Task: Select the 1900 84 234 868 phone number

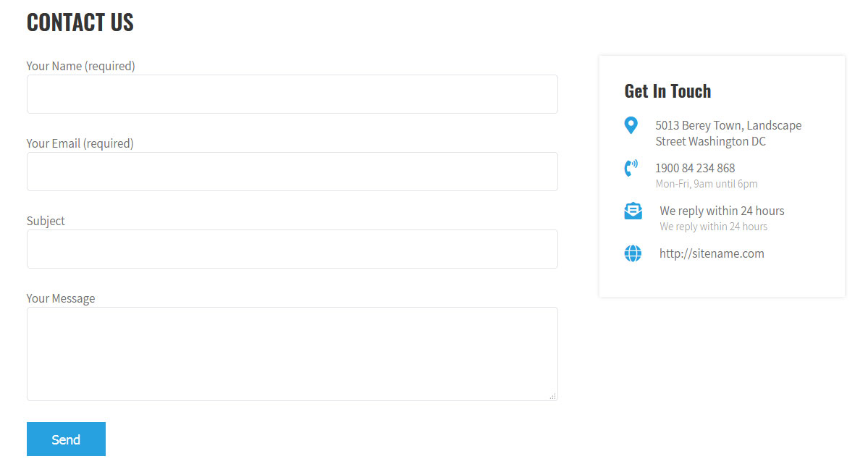Action: point(695,168)
